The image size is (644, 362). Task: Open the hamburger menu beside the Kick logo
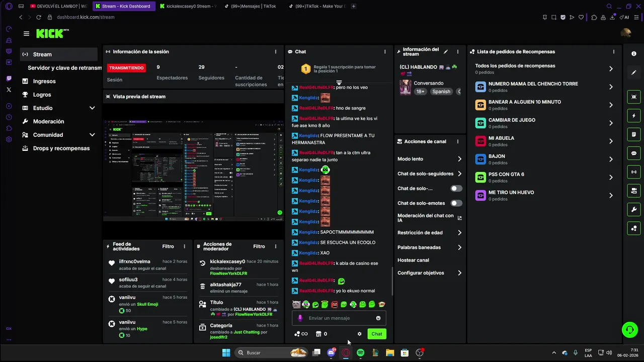(26, 34)
